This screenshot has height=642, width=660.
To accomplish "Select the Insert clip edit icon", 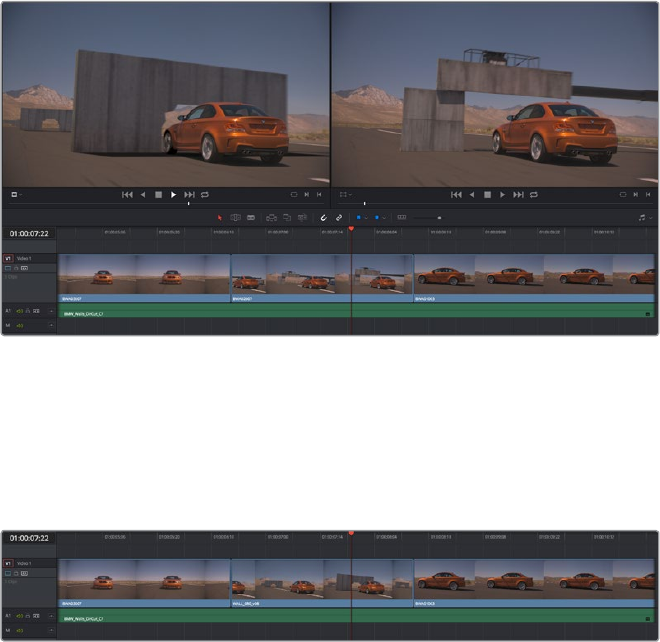I will point(271,217).
